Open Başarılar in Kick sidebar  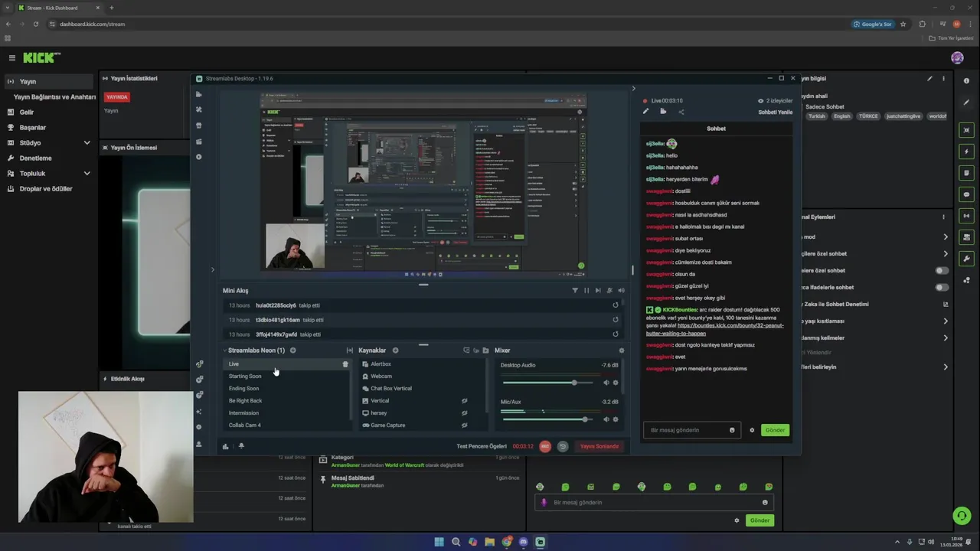click(33, 128)
